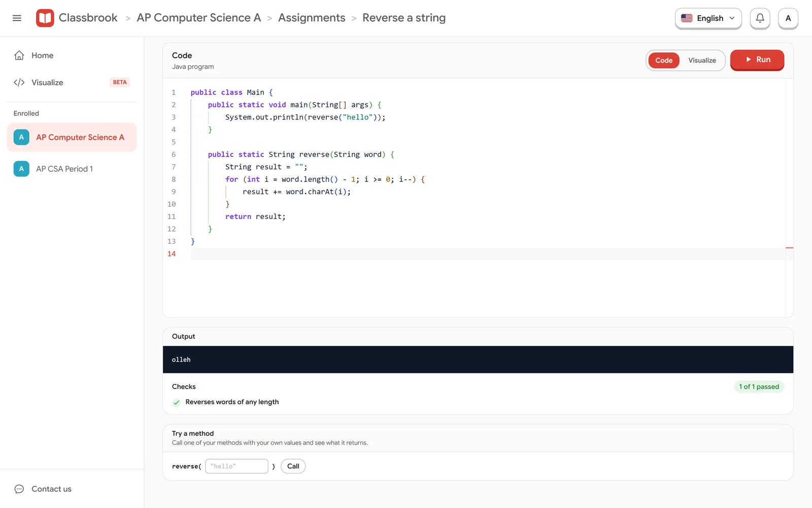Click the US flag language icon
The width and height of the screenshot is (812, 508).
(x=687, y=18)
